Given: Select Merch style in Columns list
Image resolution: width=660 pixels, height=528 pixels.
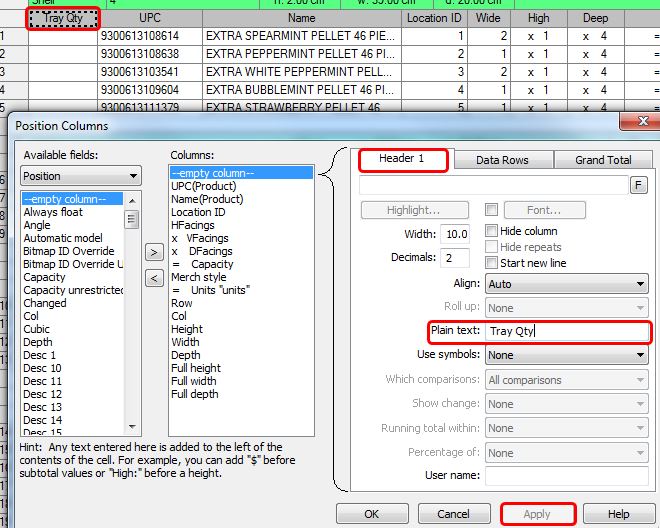Looking at the screenshot, I should pyautogui.click(x=199, y=277).
